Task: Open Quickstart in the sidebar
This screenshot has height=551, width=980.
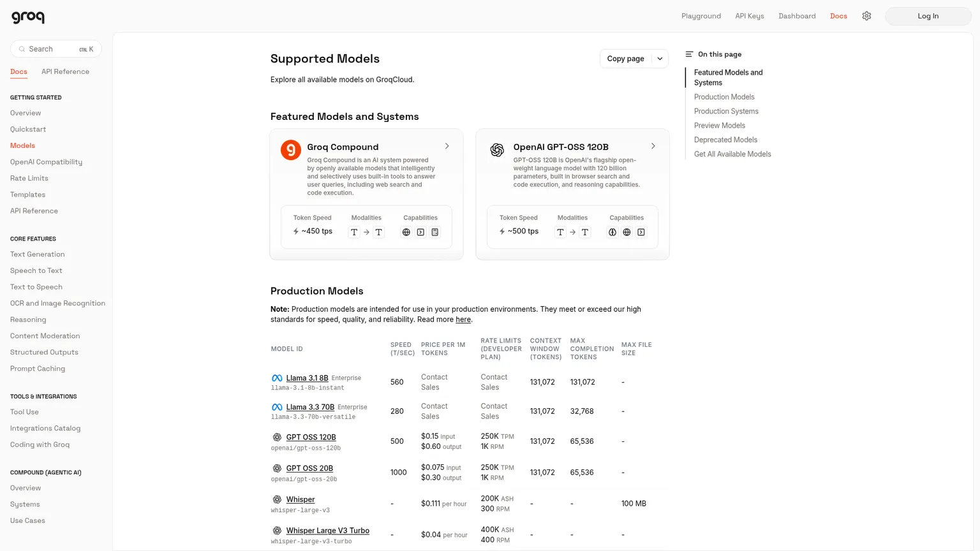Action: (28, 129)
